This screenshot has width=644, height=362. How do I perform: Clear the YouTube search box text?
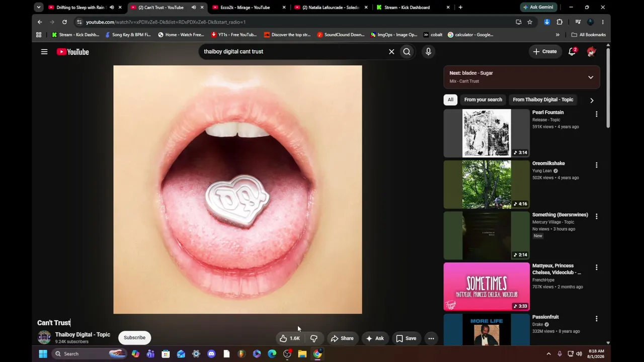click(391, 51)
